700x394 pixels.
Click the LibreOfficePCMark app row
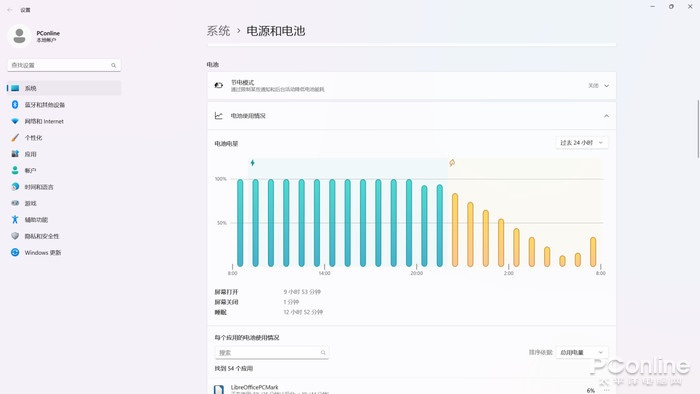(x=412, y=387)
